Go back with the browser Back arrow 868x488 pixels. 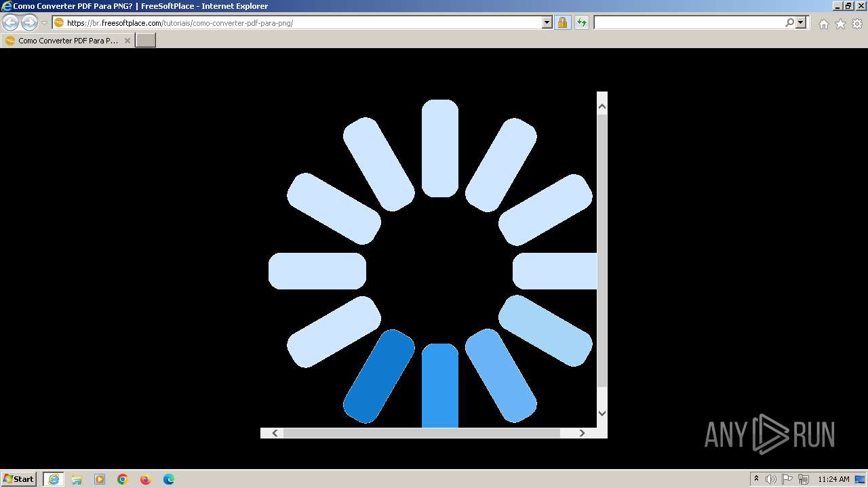[11, 22]
